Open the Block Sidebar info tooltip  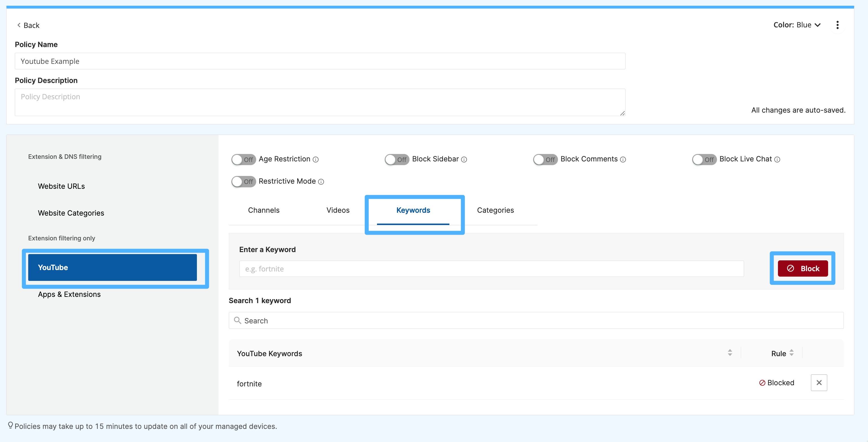(x=464, y=159)
